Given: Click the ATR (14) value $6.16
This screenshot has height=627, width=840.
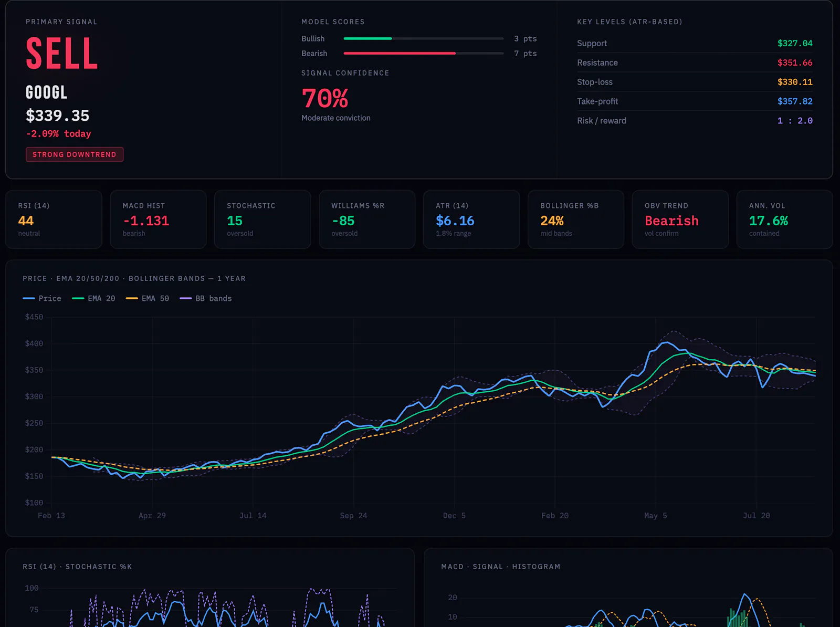Looking at the screenshot, I should (x=455, y=221).
